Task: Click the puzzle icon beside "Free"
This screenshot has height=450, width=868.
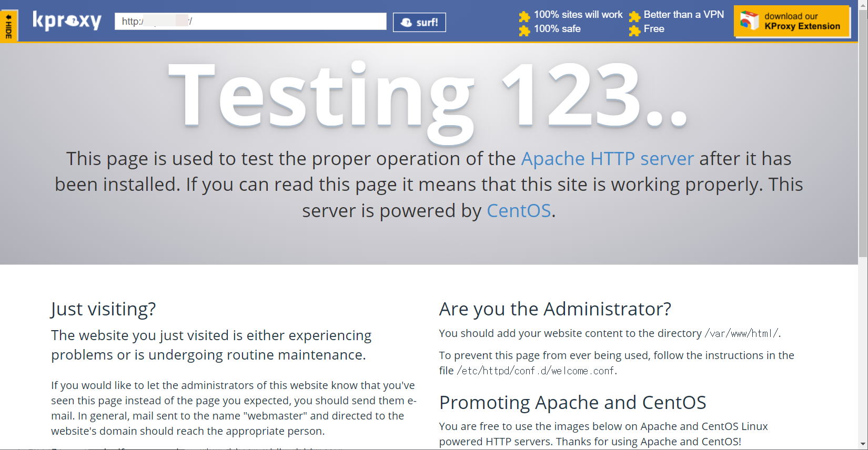Action: (x=634, y=30)
